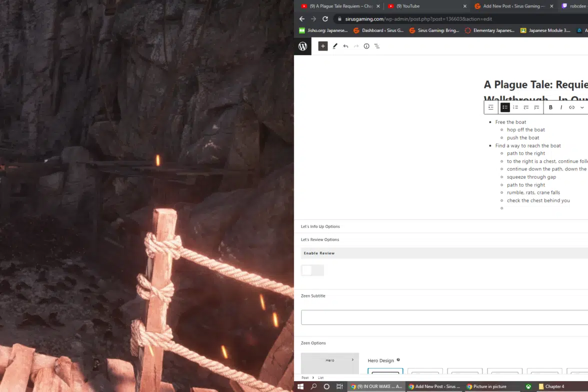Open Jisho.org bookmark
This screenshot has height=392, width=588.
point(323,30)
